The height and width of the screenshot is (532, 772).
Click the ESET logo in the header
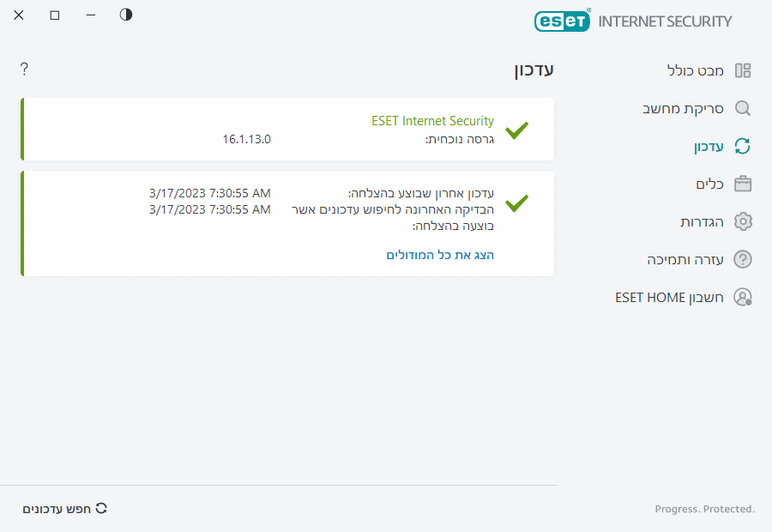click(x=562, y=21)
